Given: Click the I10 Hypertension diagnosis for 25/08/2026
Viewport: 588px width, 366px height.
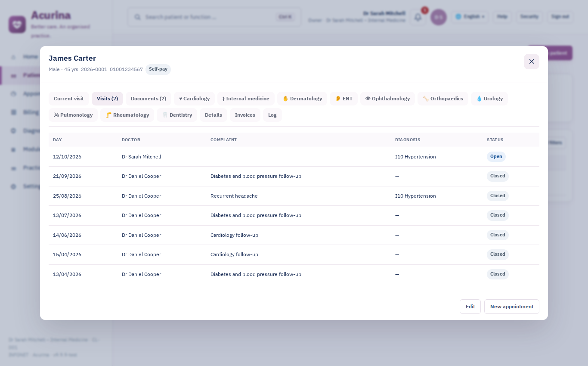Looking at the screenshot, I should [415, 196].
